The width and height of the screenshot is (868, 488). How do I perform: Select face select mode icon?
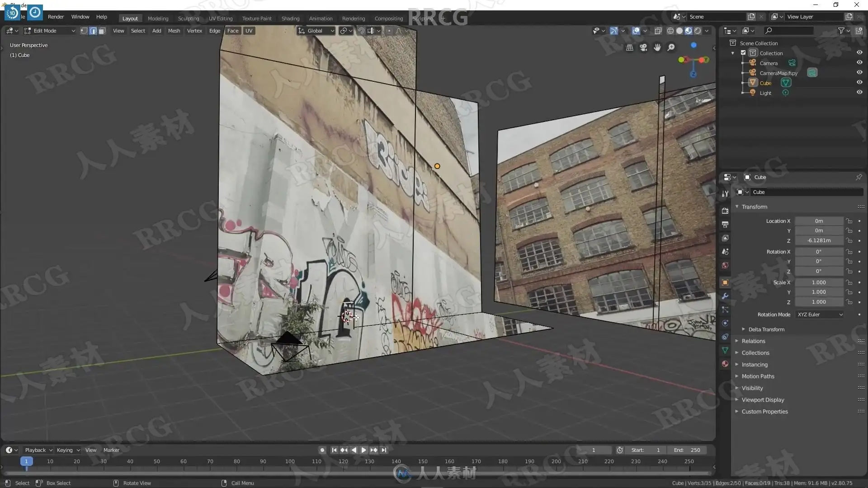pos(102,31)
